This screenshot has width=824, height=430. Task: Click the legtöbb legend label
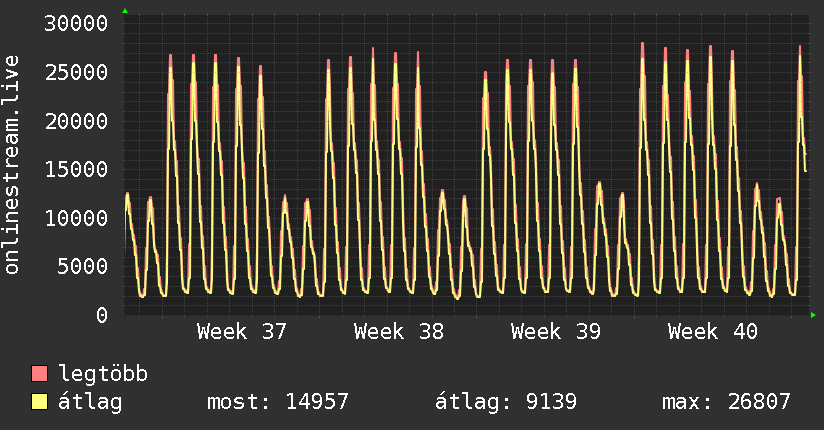(103, 374)
